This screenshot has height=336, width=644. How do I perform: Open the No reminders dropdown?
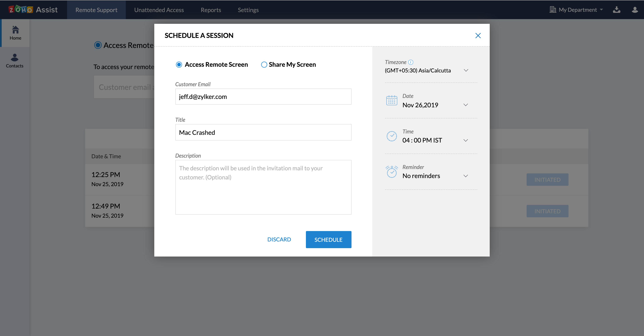[x=466, y=176]
